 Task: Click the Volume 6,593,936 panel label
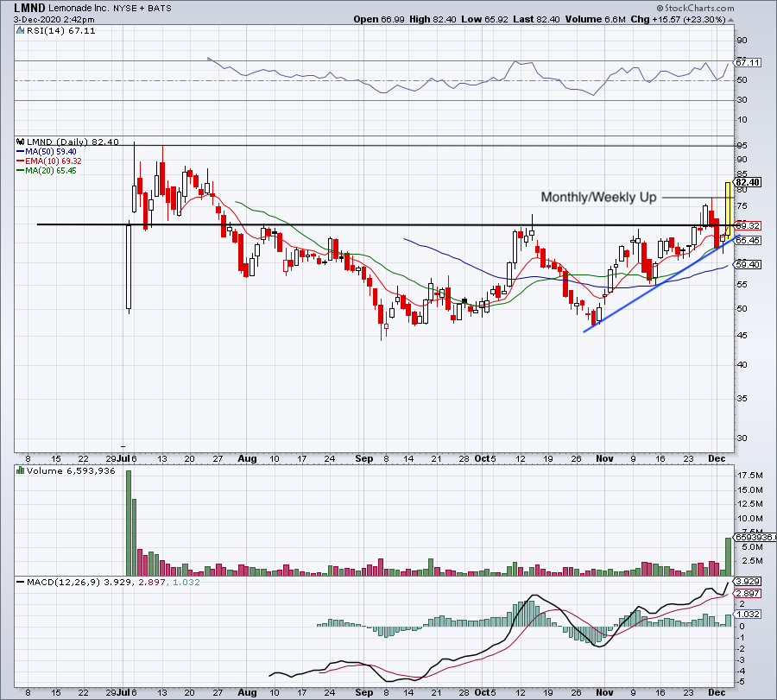[71, 470]
